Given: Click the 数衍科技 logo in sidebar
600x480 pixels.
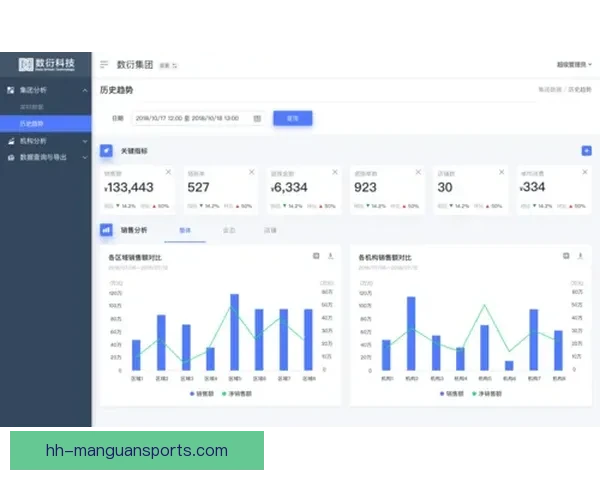Looking at the screenshot, I should [x=46, y=64].
